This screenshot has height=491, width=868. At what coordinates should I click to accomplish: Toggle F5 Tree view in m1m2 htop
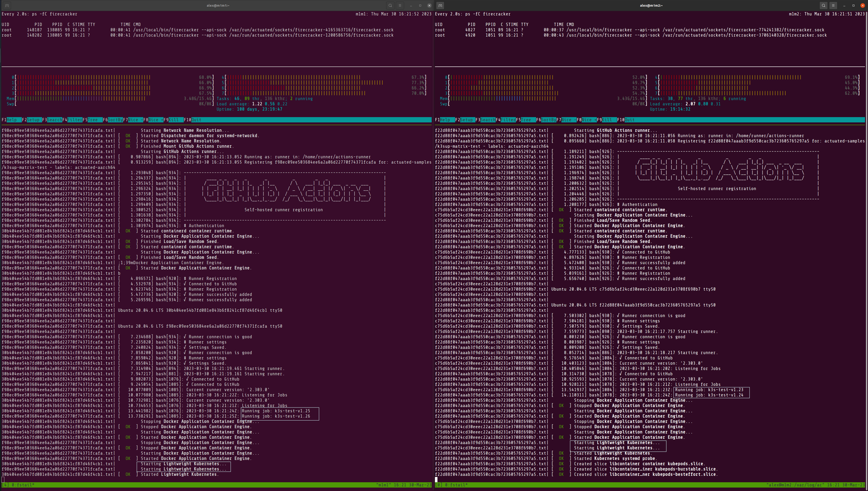pyautogui.click(x=526, y=120)
